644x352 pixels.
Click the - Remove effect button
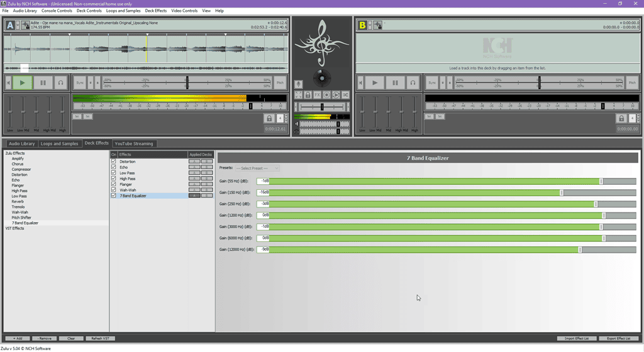(x=45, y=338)
